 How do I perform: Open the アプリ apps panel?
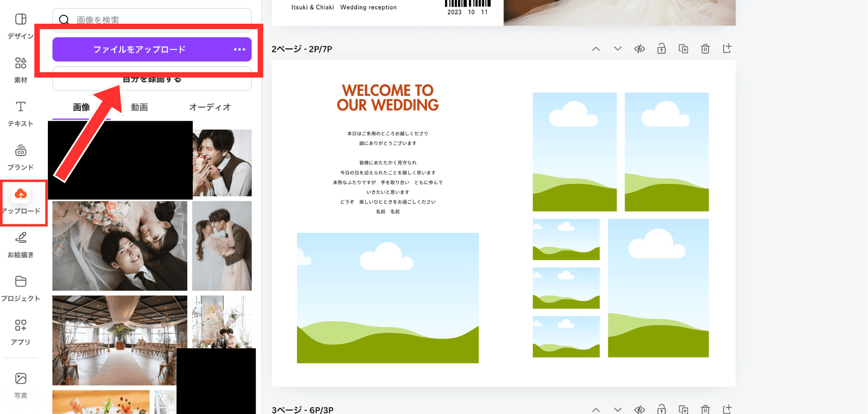point(20,331)
